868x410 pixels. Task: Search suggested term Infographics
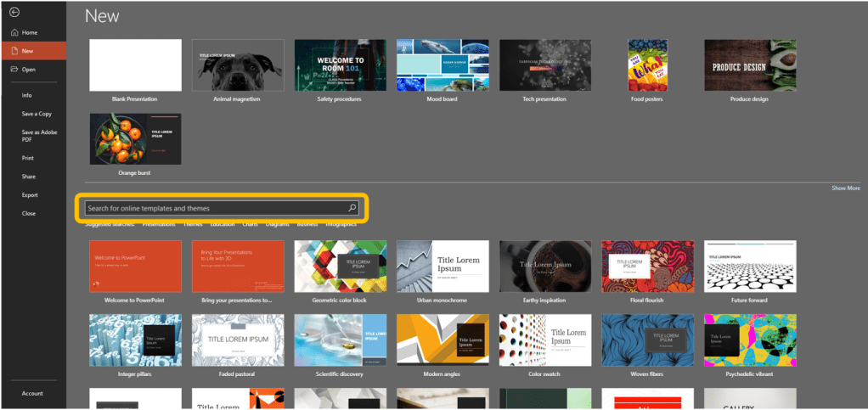pos(341,225)
